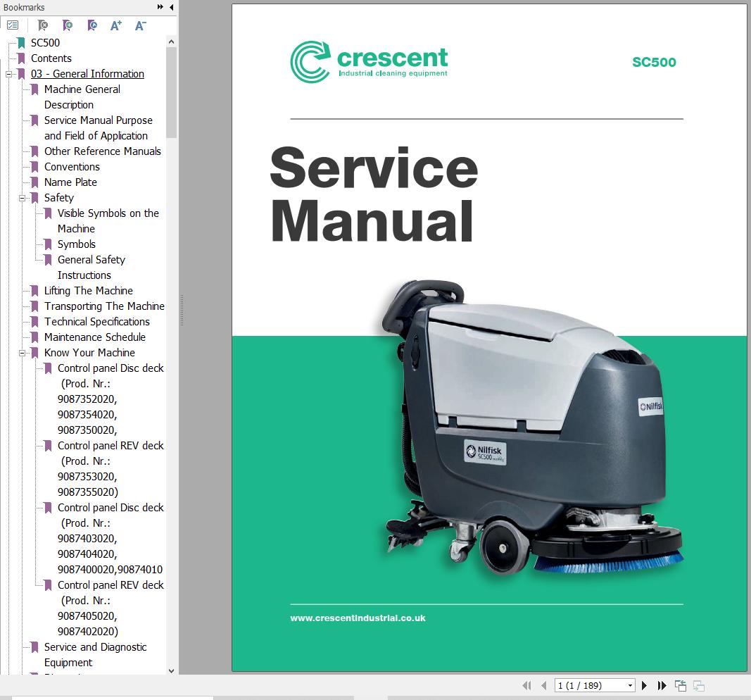The height and width of the screenshot is (700, 751).
Task: Click the delete bookmark icon with X
Action: coord(43,25)
